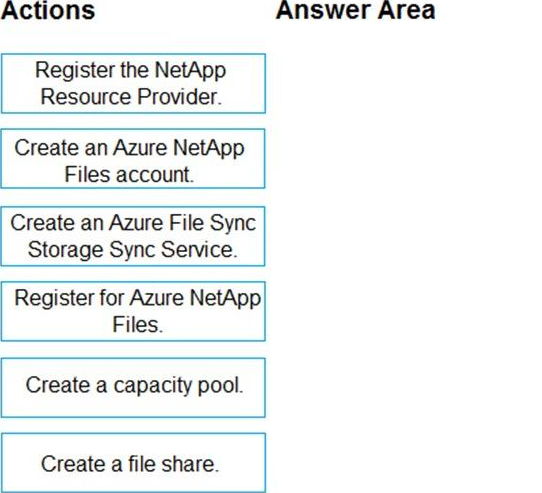542x493 pixels.
Task: Click 'Create an Azure File Sync' text line
Action: (133, 223)
